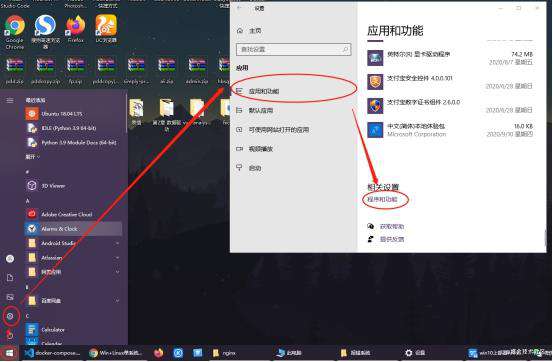
Task: Open UC browser desktop shortcut
Action: click(x=106, y=29)
